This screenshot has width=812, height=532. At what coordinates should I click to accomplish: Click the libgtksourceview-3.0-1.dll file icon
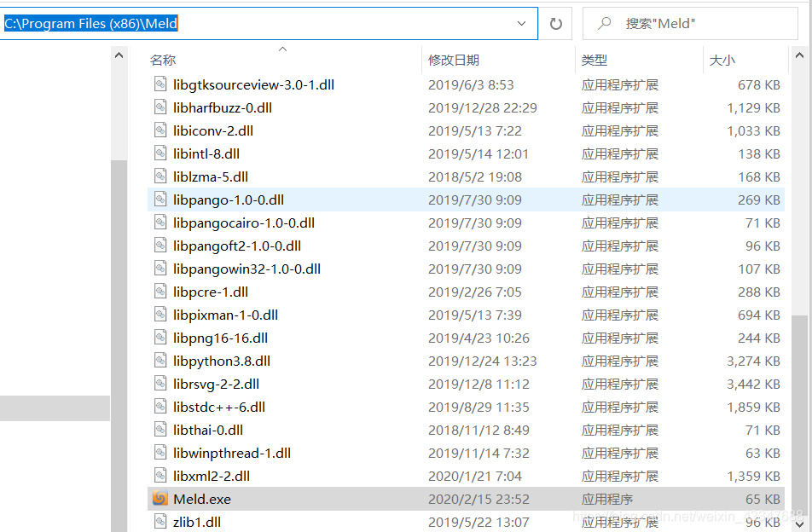click(x=160, y=84)
